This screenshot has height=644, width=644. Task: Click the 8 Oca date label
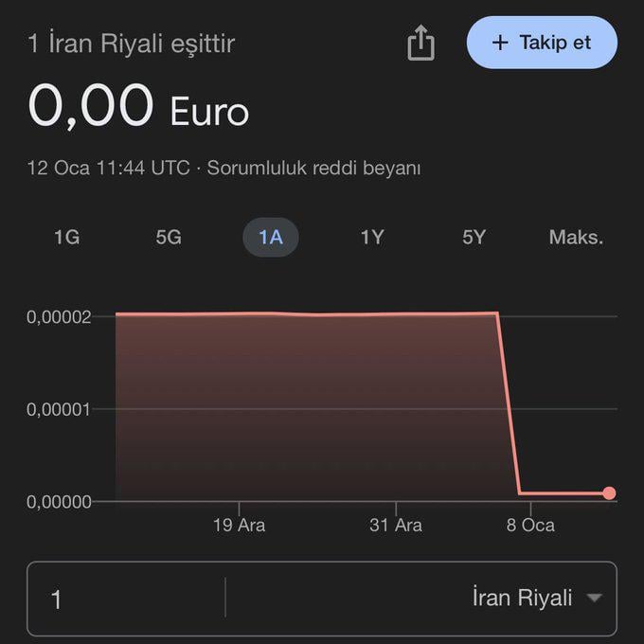click(530, 525)
